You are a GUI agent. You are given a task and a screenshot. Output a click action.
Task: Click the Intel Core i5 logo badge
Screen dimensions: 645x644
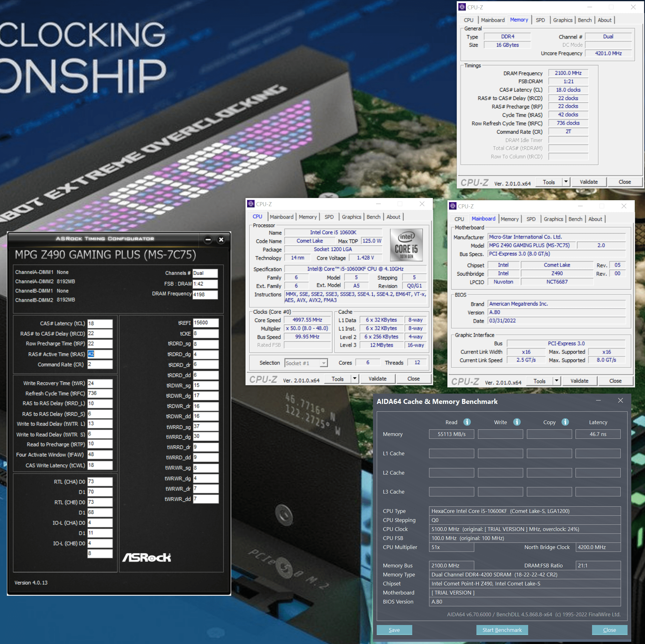(x=406, y=245)
